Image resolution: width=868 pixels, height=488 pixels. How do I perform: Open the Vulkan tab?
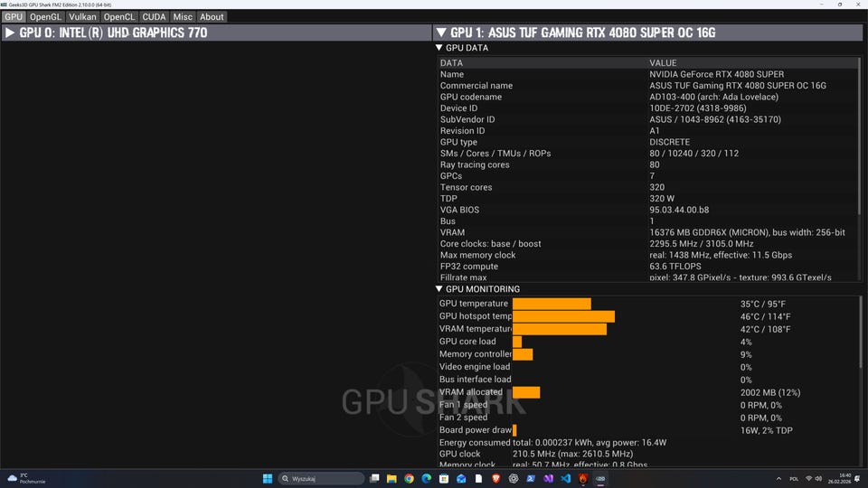click(x=82, y=16)
